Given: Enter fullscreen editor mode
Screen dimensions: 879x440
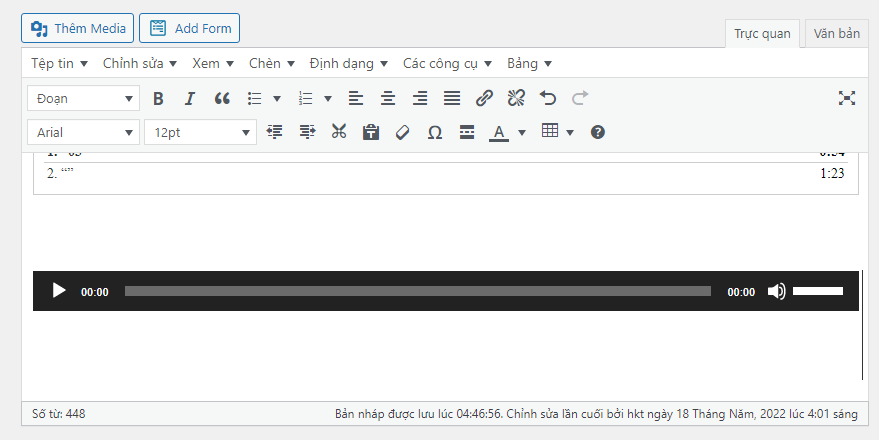Looking at the screenshot, I should click(847, 98).
